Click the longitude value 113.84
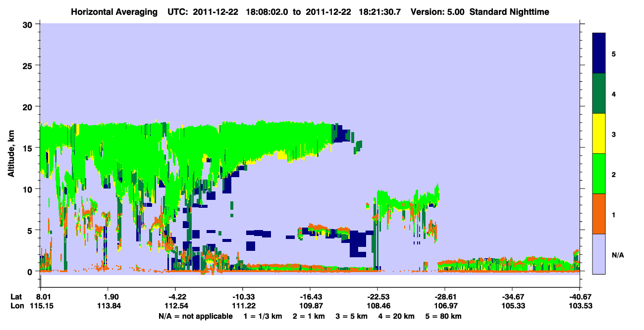Screen dimensions: 644x330 tap(108, 306)
